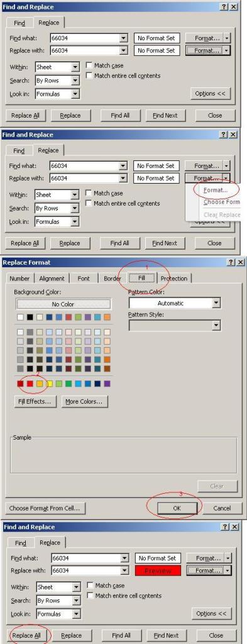Click the No Color button
247x644 pixels.
(x=63, y=304)
